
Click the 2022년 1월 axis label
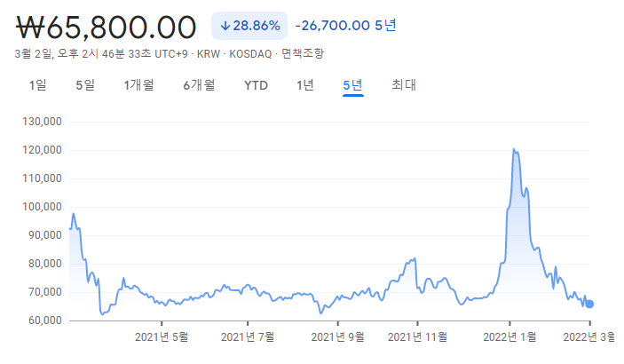tap(509, 337)
